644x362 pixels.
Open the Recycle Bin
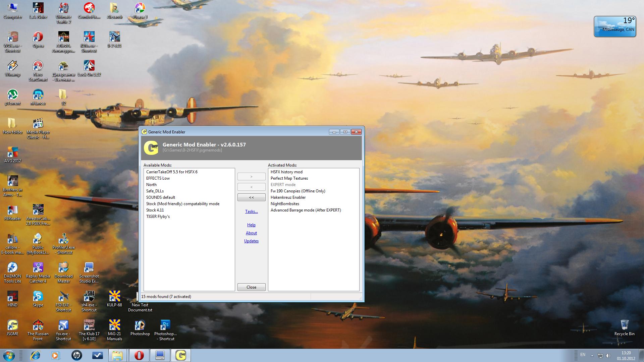click(624, 325)
